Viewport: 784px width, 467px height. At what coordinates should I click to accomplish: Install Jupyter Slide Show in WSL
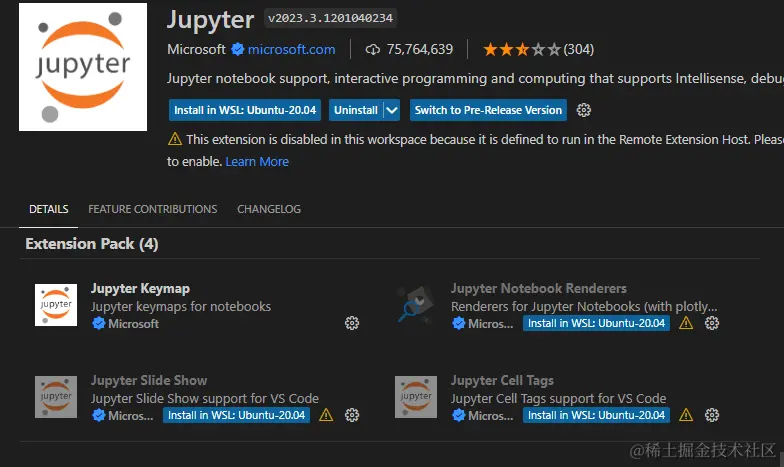click(236, 415)
